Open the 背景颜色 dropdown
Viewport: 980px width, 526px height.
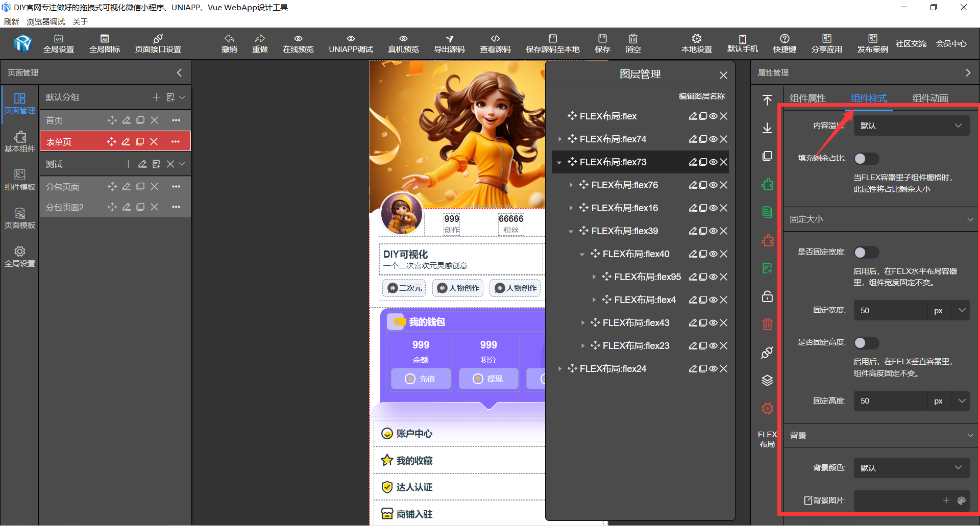coord(912,468)
